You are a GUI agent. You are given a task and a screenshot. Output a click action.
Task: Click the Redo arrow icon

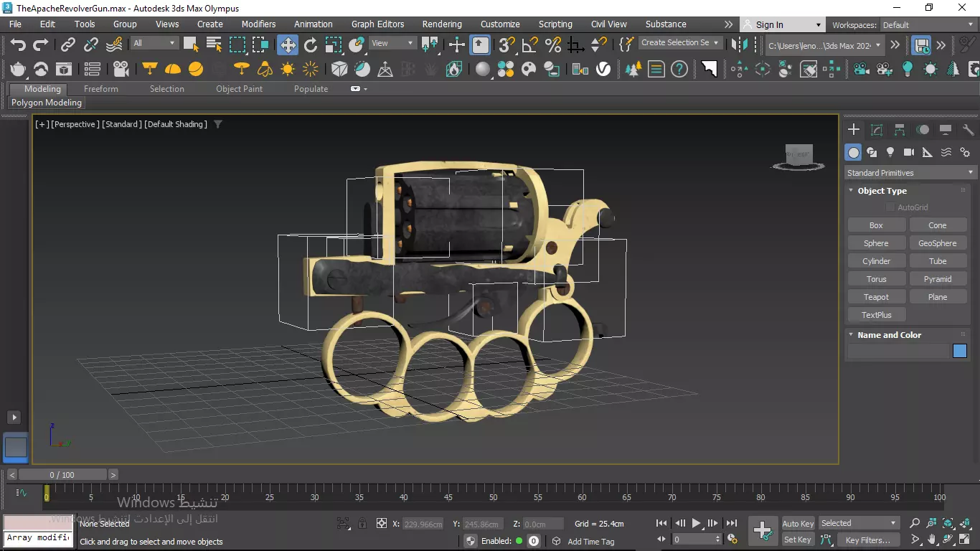coord(41,44)
